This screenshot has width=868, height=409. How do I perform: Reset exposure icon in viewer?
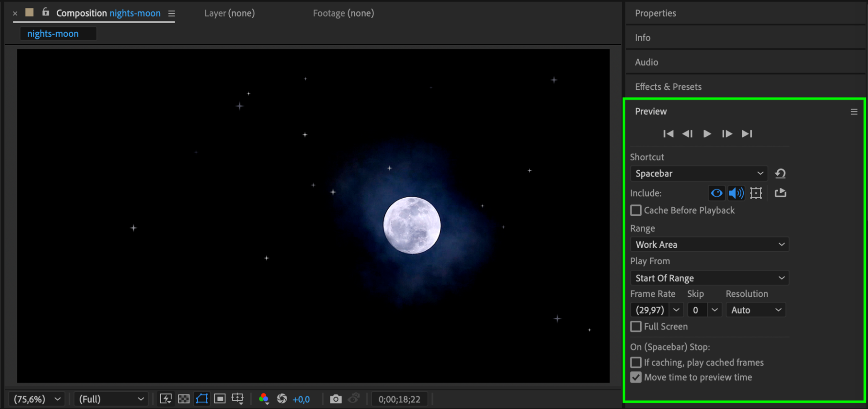tap(282, 399)
